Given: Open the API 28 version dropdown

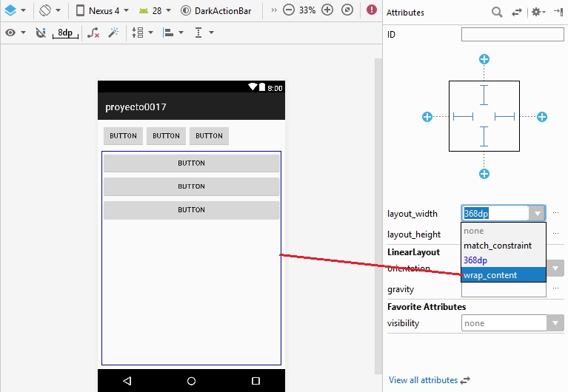Looking at the screenshot, I should 155,11.
